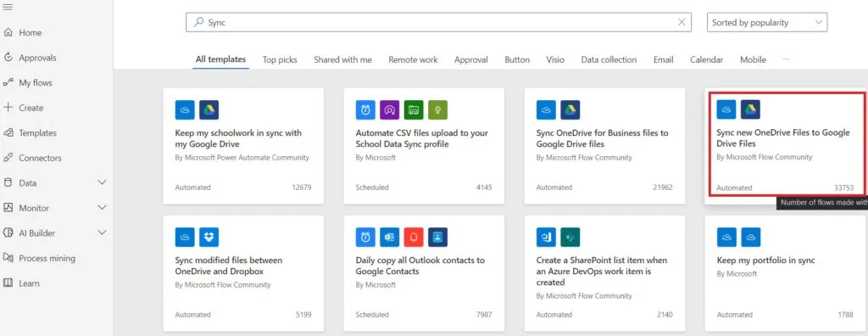The image size is (868, 336).
Task: Click Google Drive icon on OneDrive for Business card
Action: point(570,109)
